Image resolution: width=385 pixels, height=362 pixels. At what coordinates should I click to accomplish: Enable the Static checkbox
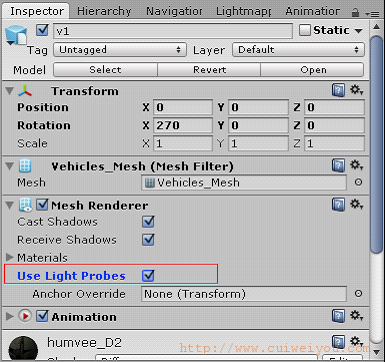click(x=305, y=30)
